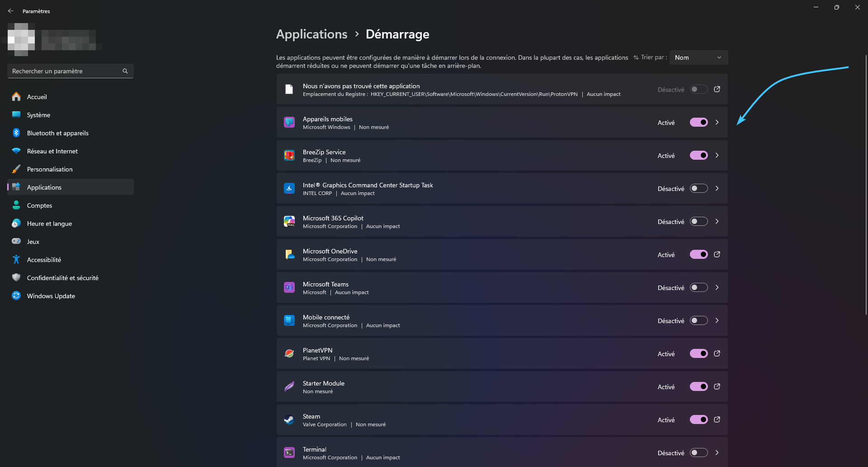Go to Heure et langue settings
The height and width of the screenshot is (467, 868).
[x=71, y=223]
